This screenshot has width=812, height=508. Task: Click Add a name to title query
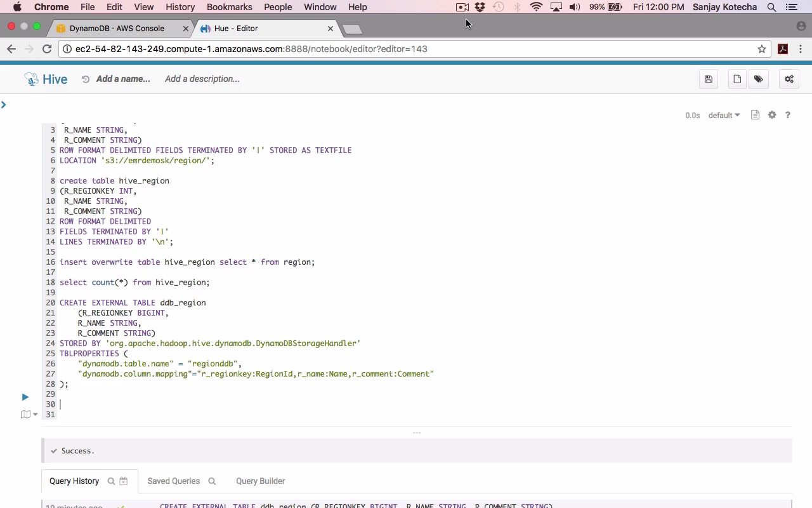pos(123,79)
